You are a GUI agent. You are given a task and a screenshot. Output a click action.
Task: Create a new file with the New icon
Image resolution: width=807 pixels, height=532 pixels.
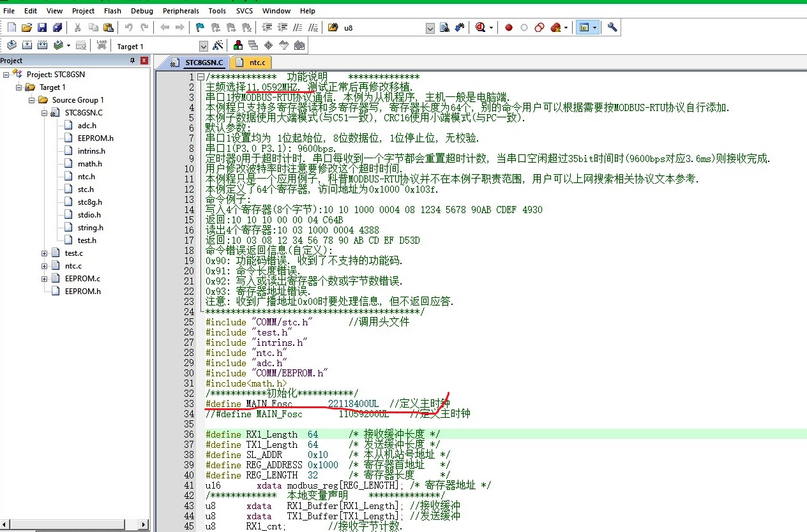(x=11, y=27)
